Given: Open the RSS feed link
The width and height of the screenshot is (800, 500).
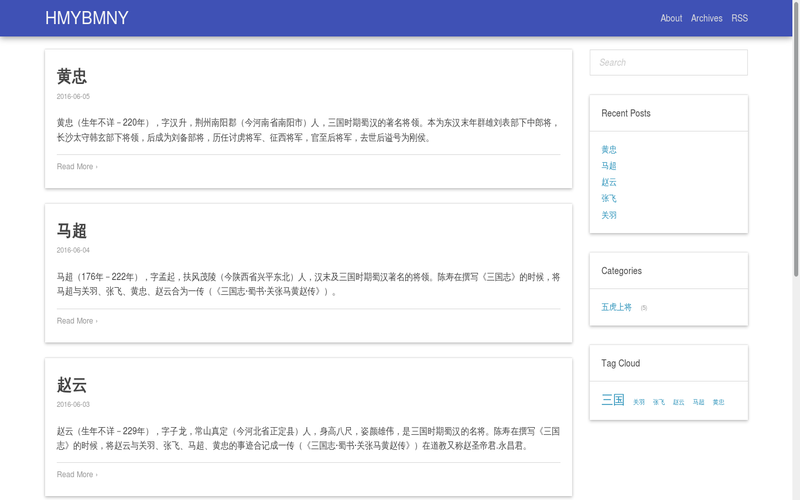Looking at the screenshot, I should click(739, 18).
